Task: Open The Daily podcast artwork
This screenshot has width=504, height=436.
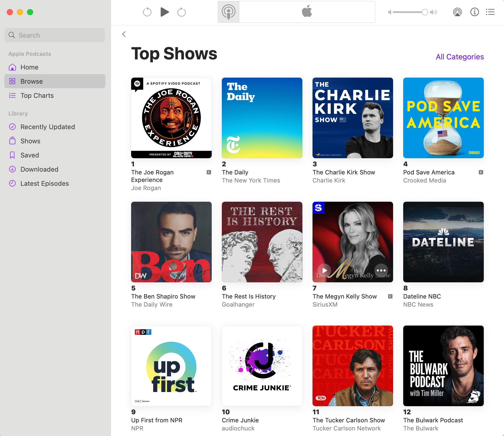Action: click(262, 118)
